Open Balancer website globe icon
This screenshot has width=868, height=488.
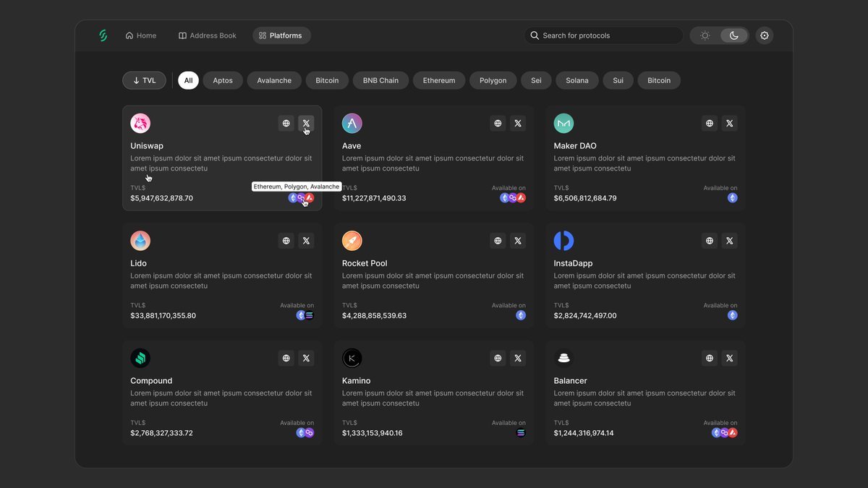coord(710,358)
